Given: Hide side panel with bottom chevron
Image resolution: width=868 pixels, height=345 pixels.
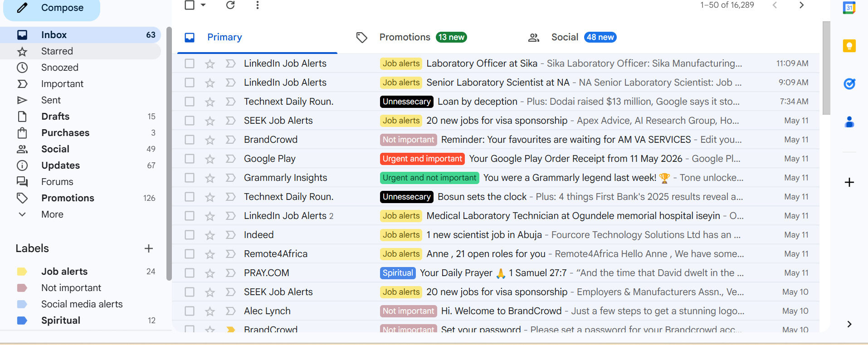Looking at the screenshot, I should coord(849,324).
